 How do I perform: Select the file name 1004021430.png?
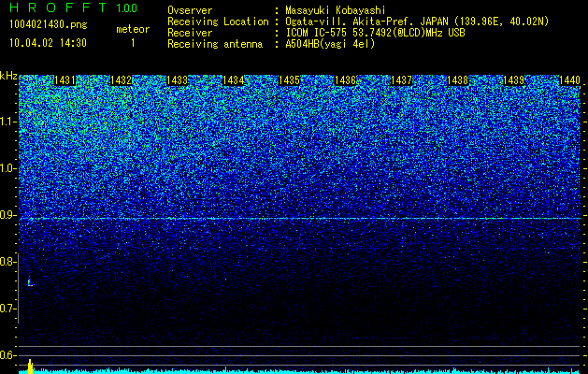pyautogui.click(x=49, y=25)
